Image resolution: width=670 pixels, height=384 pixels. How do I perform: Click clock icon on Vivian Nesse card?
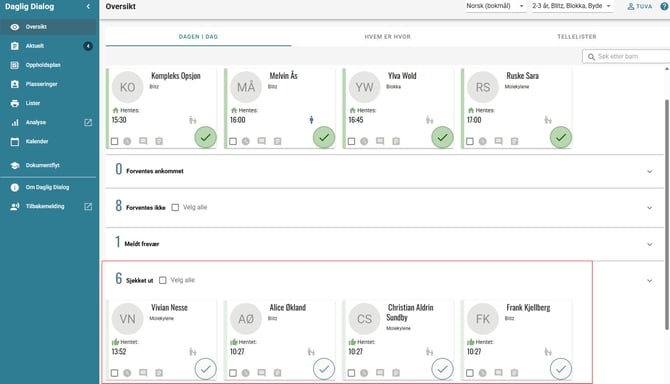click(x=127, y=373)
